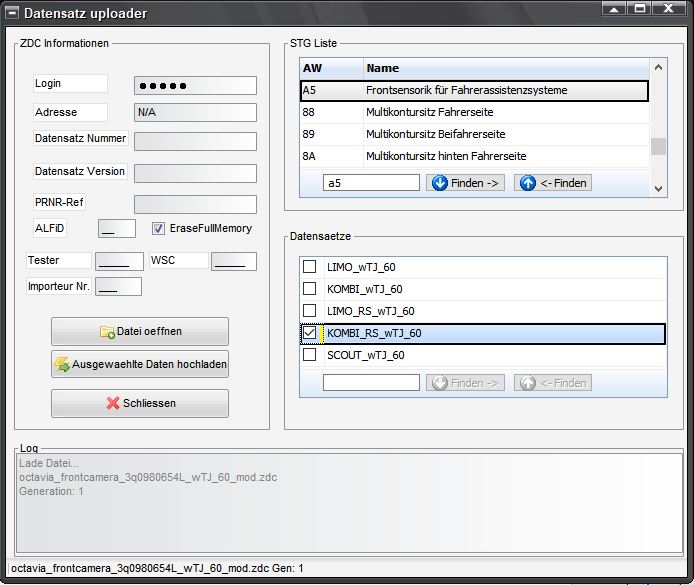Click the red X icon on Schliessen
The height and width of the screenshot is (585, 694).
[x=113, y=403]
